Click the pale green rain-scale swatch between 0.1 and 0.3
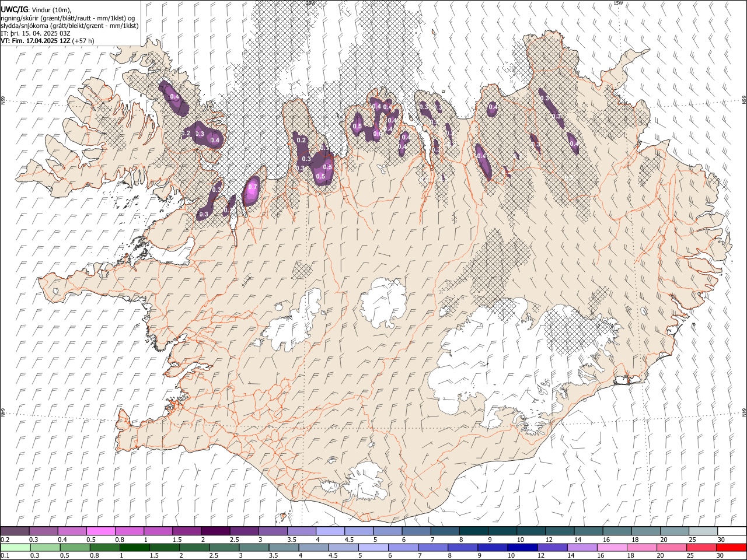Image resolution: width=747 pixels, height=560 pixels. click(x=16, y=548)
